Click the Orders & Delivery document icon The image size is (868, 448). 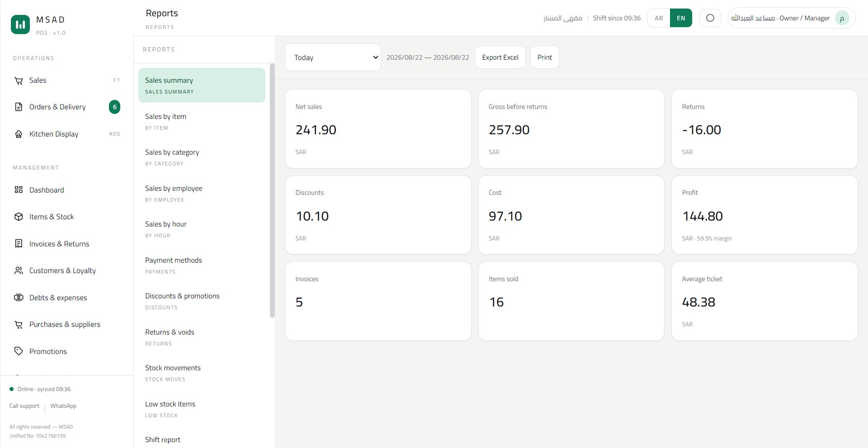click(x=19, y=107)
